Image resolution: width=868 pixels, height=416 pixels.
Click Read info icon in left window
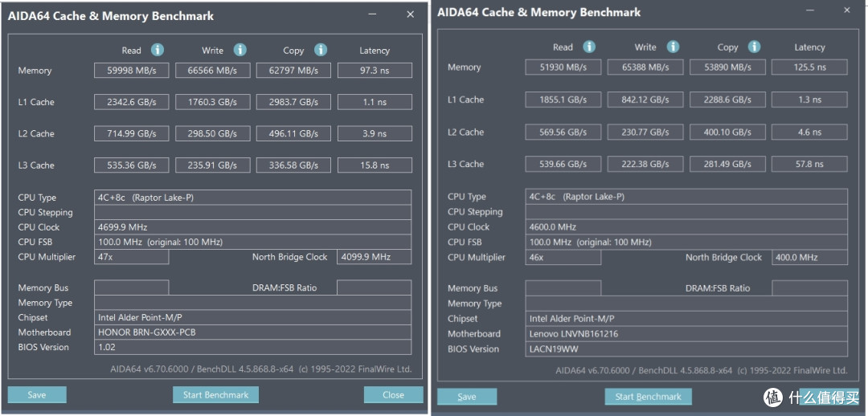coord(158,51)
